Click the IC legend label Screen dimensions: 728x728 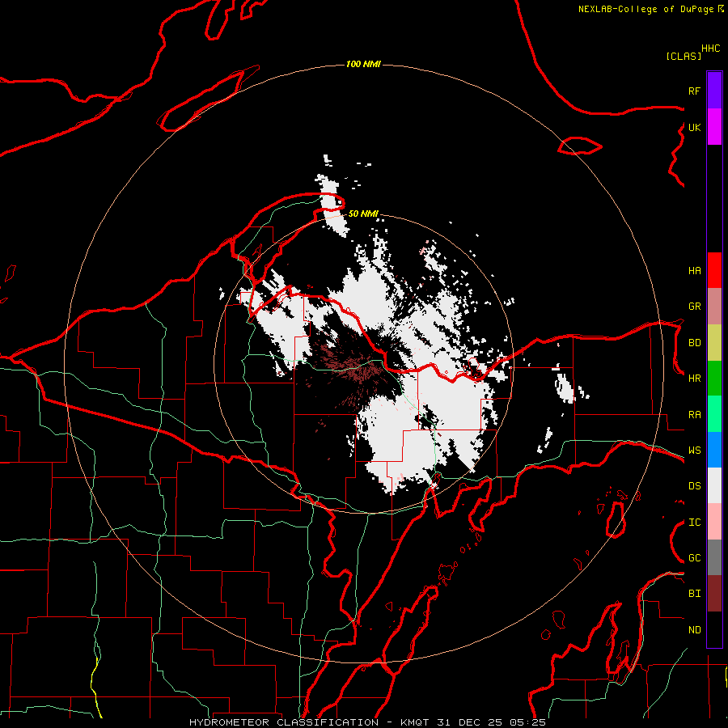point(695,522)
